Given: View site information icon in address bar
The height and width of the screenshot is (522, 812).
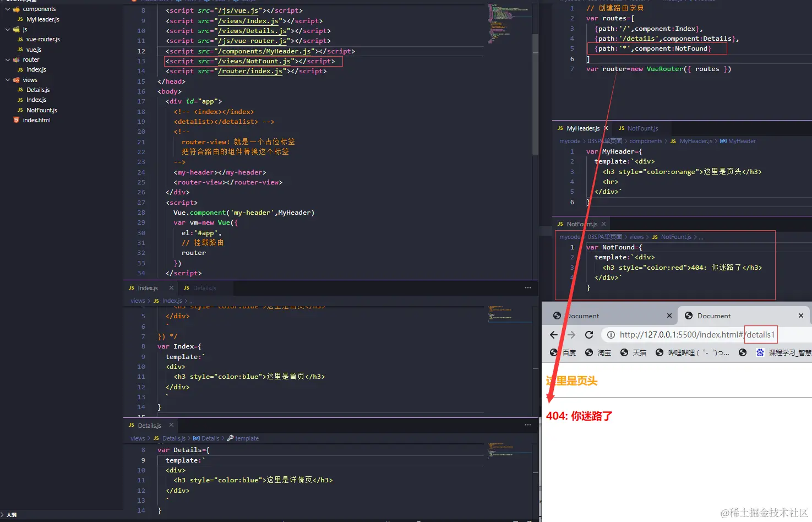Looking at the screenshot, I should pyautogui.click(x=611, y=335).
